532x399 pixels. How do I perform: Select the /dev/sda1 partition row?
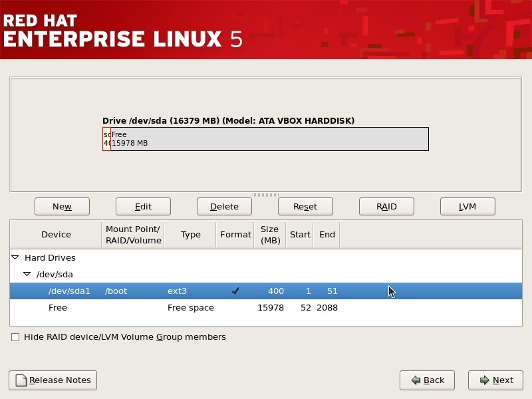266,291
